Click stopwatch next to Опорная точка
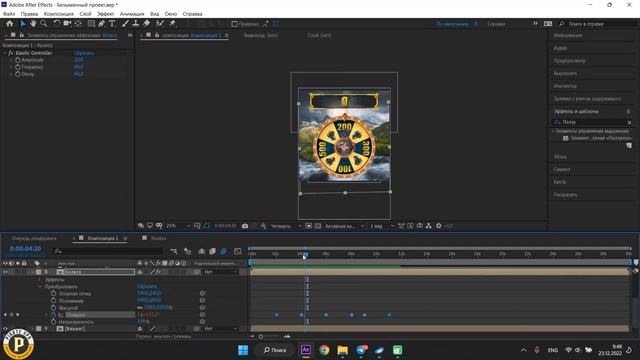Viewport: 640px width, 360px height. (53, 293)
